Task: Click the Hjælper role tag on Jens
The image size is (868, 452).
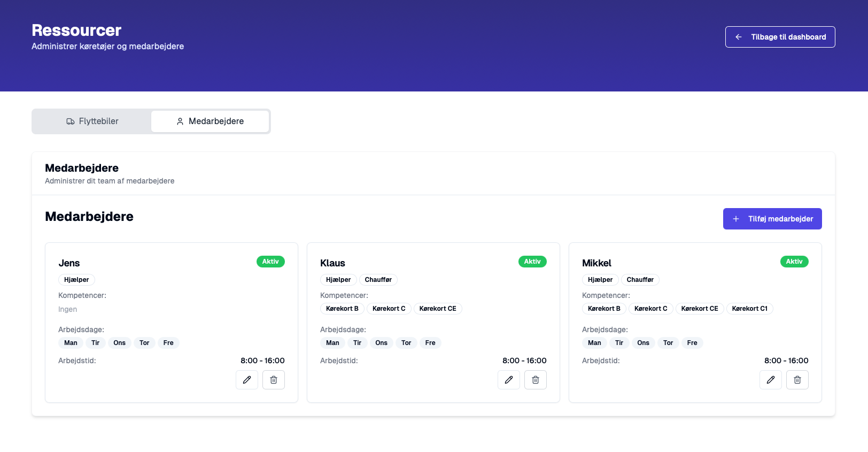Action: tap(76, 280)
